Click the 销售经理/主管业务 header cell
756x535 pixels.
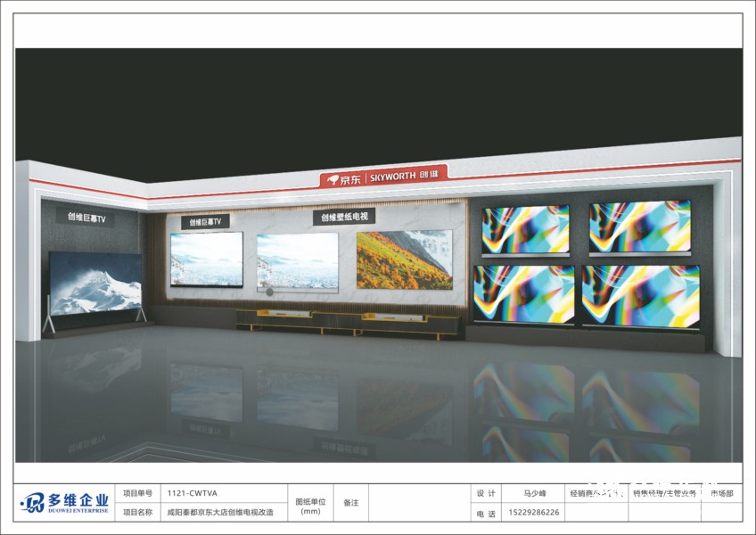[665, 493]
